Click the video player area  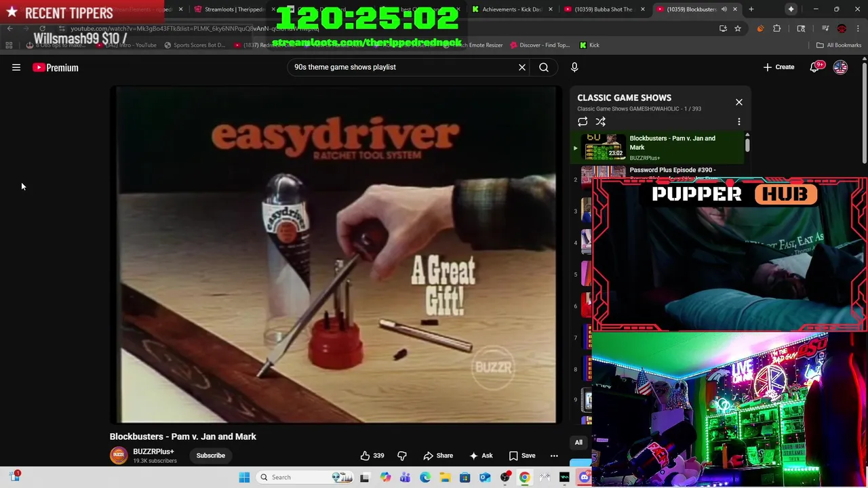(x=336, y=255)
